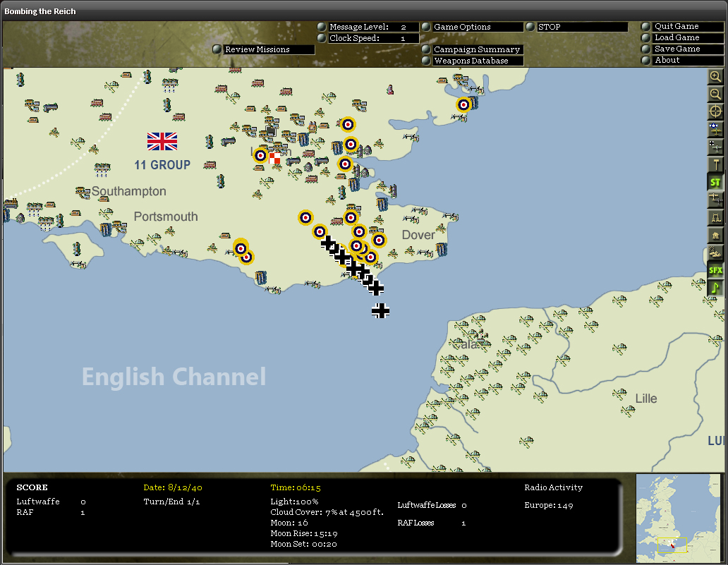The width and height of the screenshot is (728, 565).
Task: Click the two-aircraft sidebar icon
Action: 715,200
